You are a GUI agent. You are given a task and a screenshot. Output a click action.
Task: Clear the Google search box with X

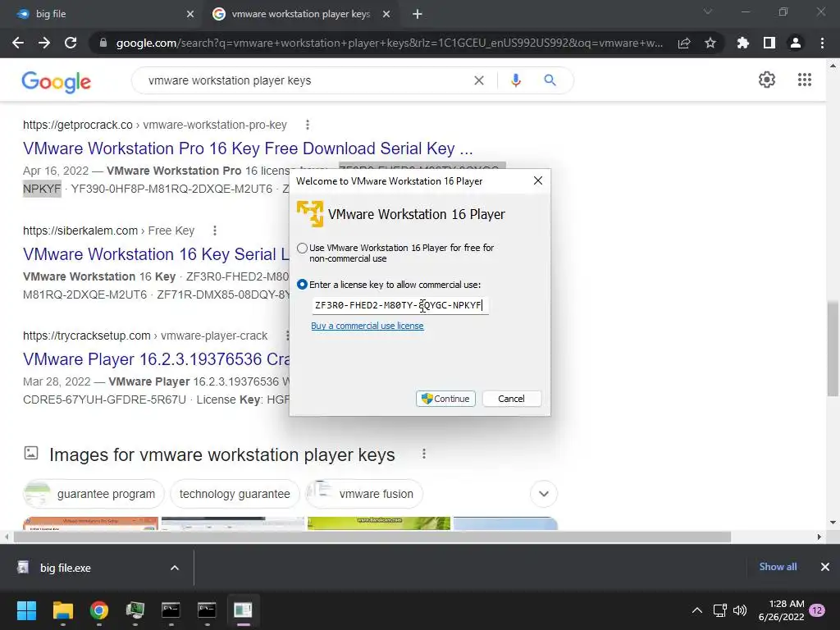[479, 80]
